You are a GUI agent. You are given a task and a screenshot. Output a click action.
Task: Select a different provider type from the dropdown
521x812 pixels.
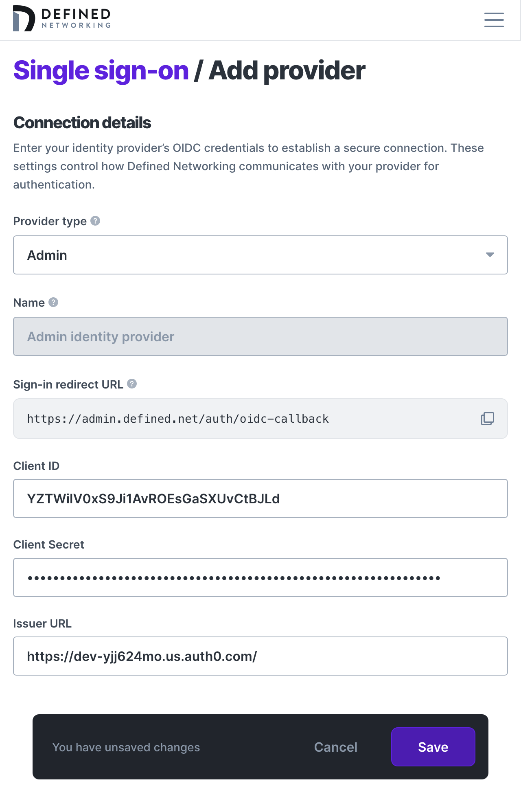click(x=260, y=255)
